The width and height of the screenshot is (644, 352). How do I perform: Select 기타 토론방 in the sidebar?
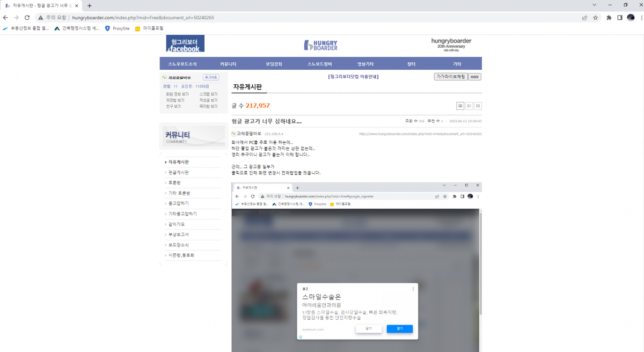pos(179,193)
